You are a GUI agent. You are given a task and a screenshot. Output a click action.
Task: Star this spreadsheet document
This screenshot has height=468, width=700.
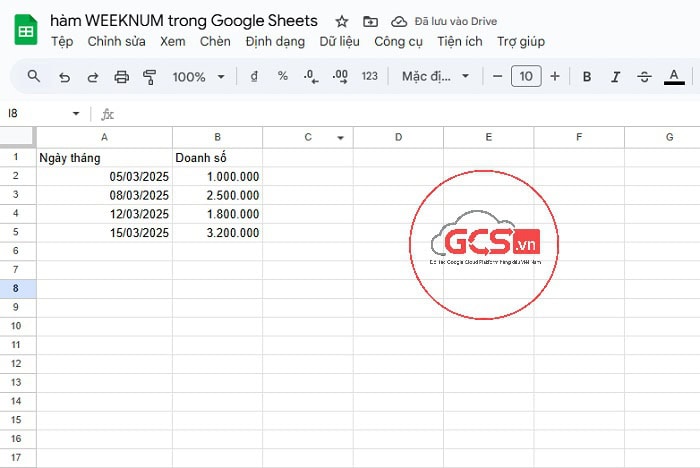coord(342,21)
